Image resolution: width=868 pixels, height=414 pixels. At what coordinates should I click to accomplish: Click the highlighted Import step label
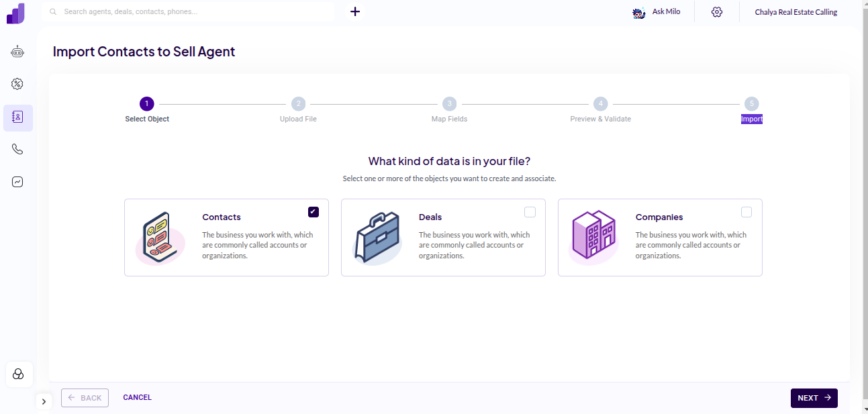click(x=752, y=119)
